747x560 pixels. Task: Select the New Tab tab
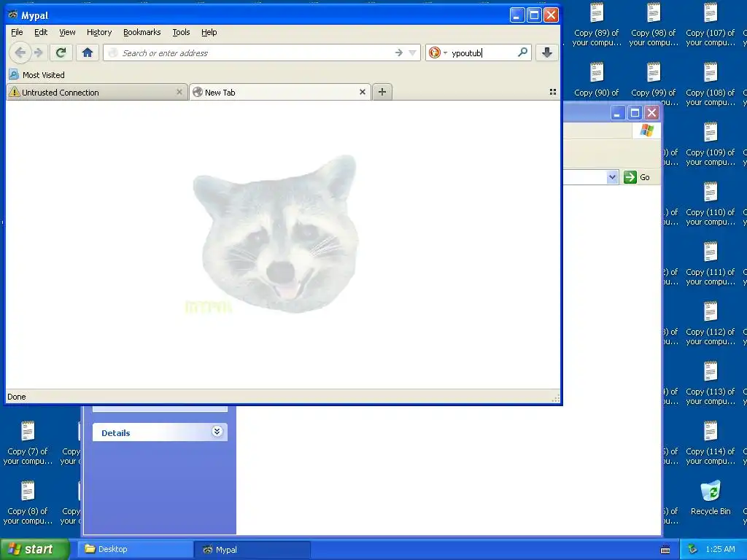point(279,93)
